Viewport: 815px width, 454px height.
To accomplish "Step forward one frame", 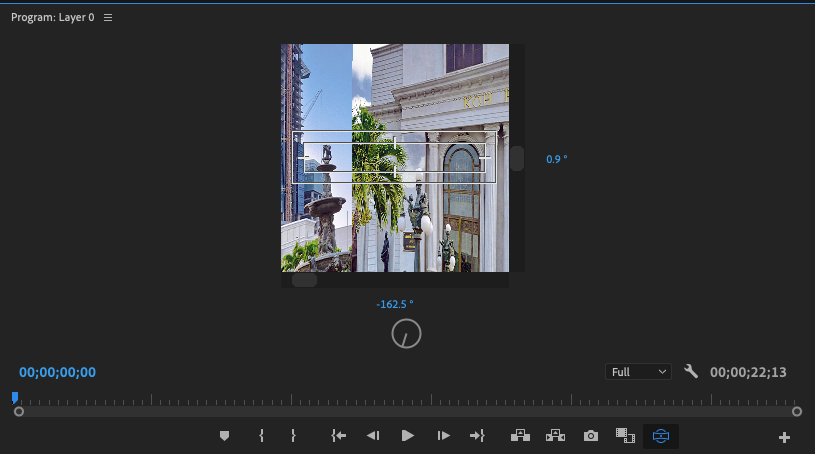I will pyautogui.click(x=443, y=436).
